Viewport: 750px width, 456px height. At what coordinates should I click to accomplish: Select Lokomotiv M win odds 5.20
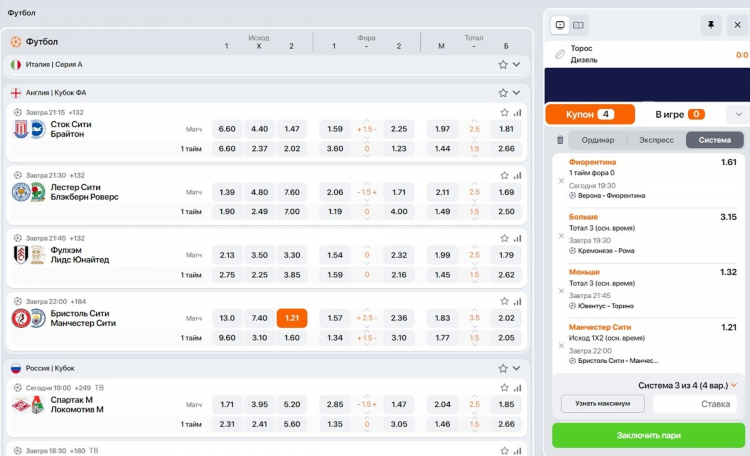point(292,404)
